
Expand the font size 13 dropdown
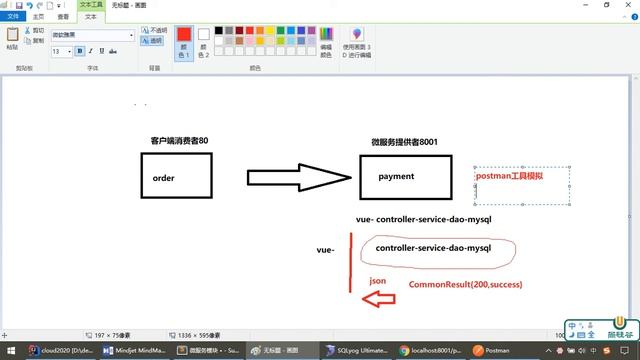[69, 52]
